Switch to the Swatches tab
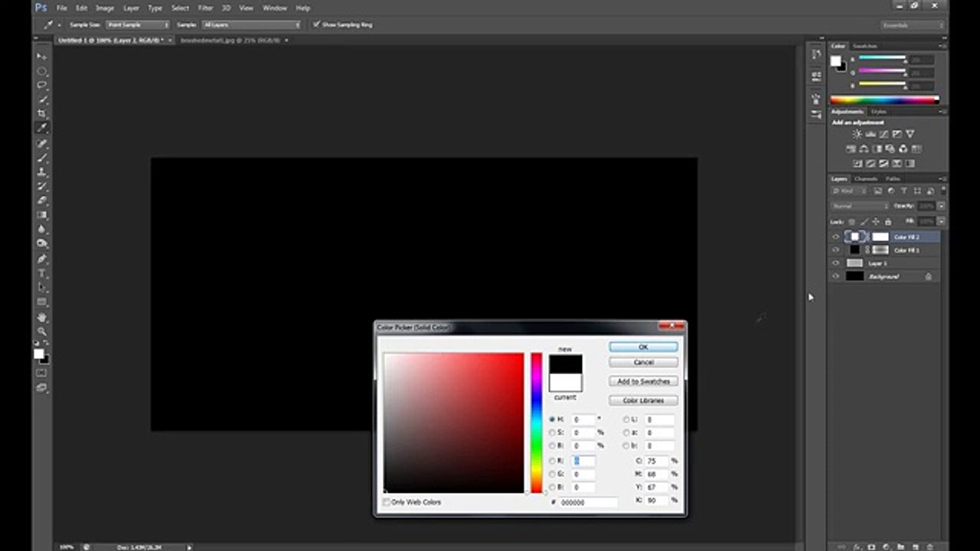 865,46
